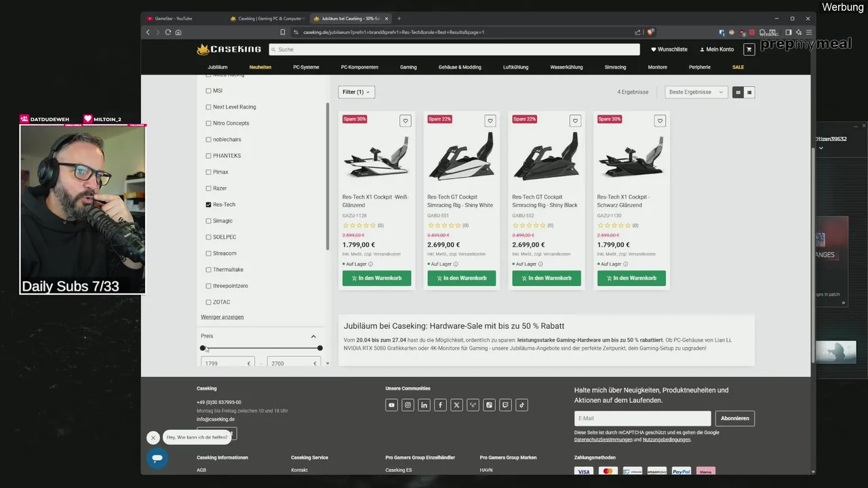Viewport: 868px width, 488px height.
Task: Switch to grid view layout icon
Action: point(738,92)
